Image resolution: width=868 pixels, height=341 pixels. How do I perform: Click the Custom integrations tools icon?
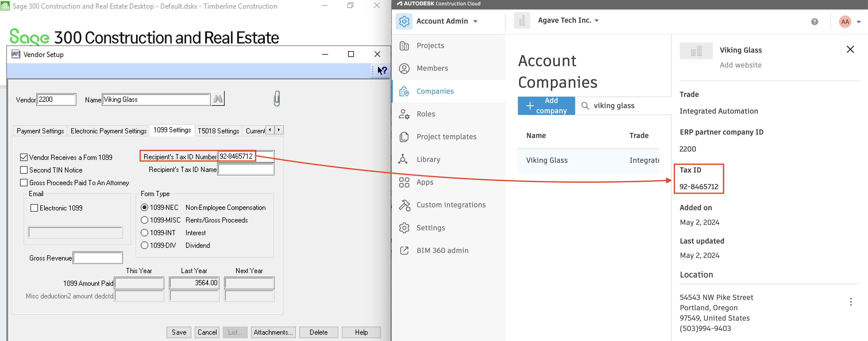pyautogui.click(x=404, y=205)
